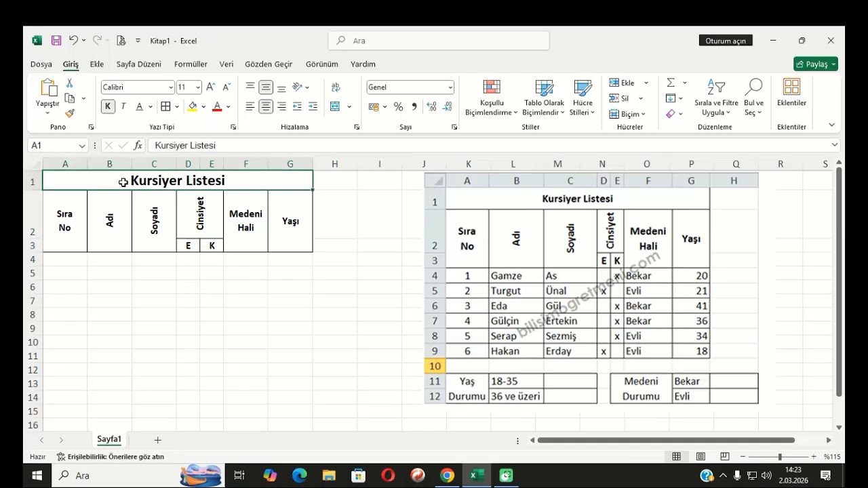Image resolution: width=868 pixels, height=488 pixels.
Task: Click the Orientation text angle icon
Action: point(297,87)
